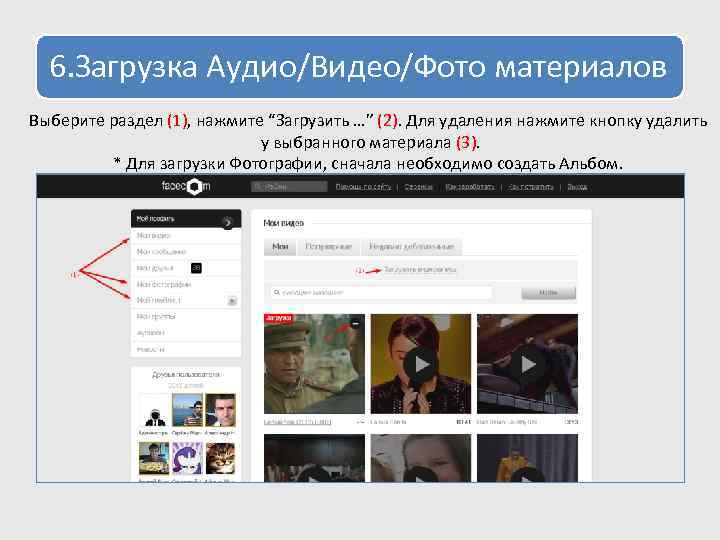Click the upload video link

pyautogui.click(x=420, y=270)
